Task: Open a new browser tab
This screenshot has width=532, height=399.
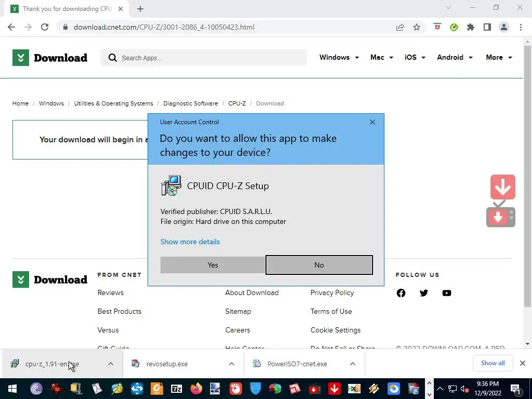Action: (140, 9)
